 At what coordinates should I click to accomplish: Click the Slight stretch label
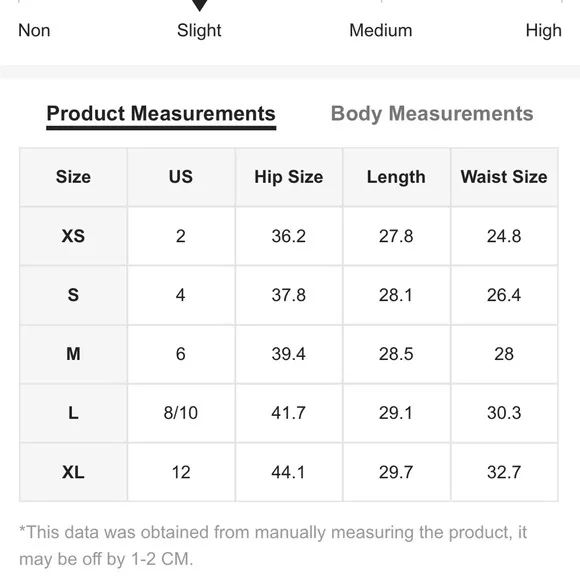coord(199,30)
